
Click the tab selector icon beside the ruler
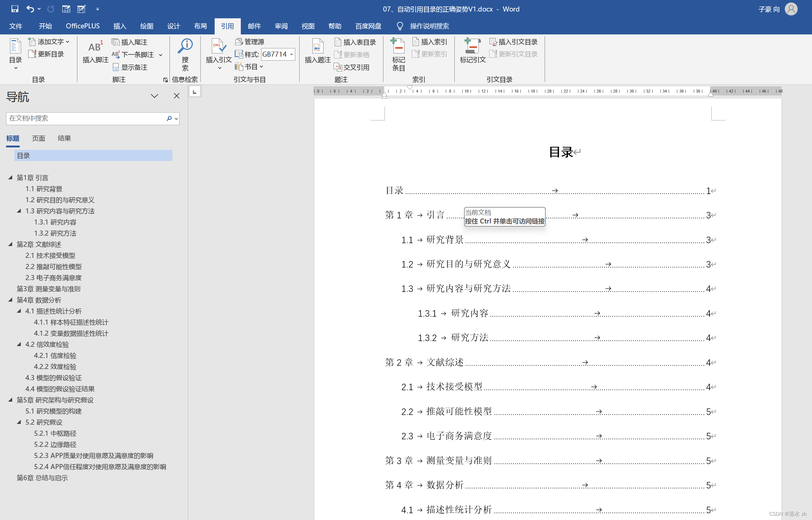coord(195,92)
